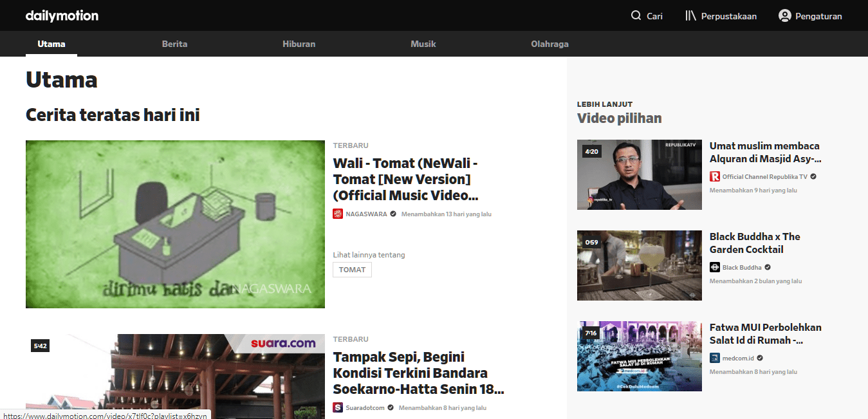Click the Fatwa MUI video thumbnail
Screen dimensions: 868x419
tap(639, 357)
